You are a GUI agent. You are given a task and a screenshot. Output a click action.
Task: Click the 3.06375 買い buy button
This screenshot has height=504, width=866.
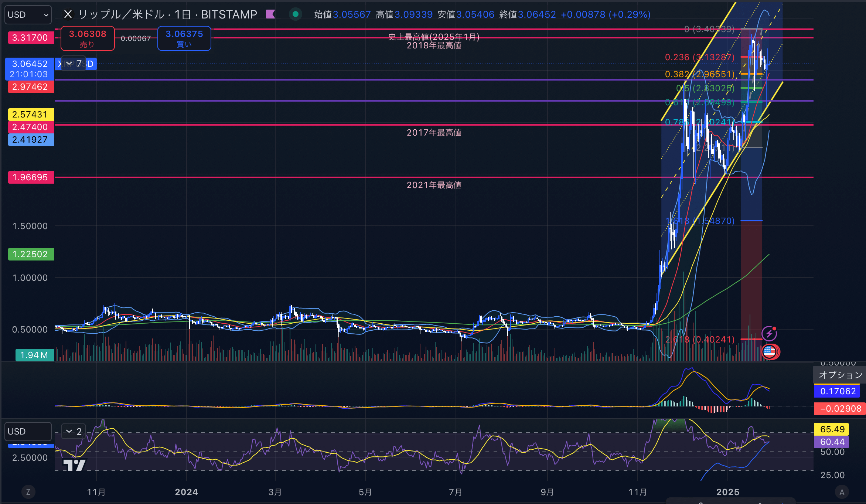tap(184, 38)
